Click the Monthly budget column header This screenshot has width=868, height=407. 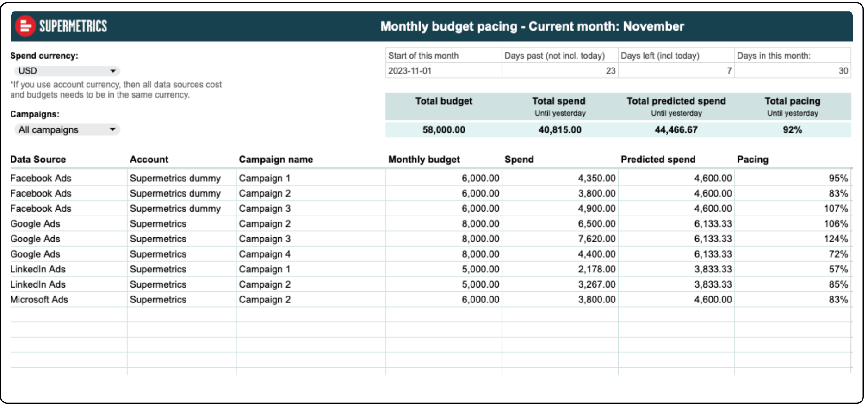click(x=424, y=160)
